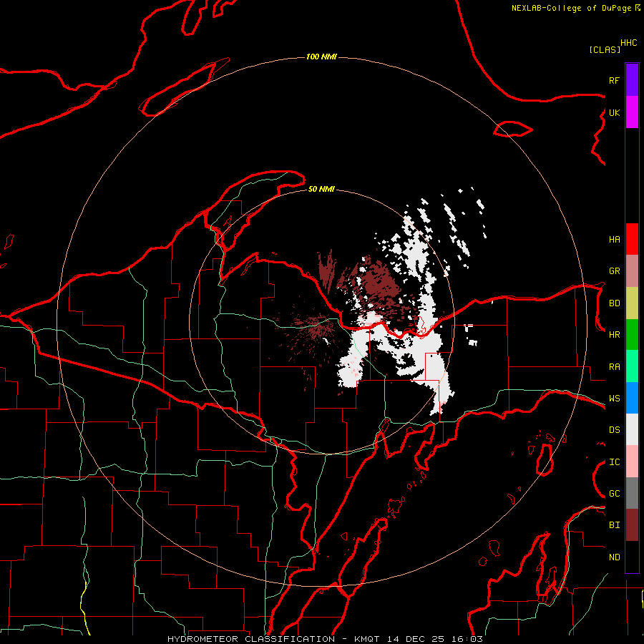The height and width of the screenshot is (644, 644).
Task: Click the BI legend label
Action: [x=614, y=525]
